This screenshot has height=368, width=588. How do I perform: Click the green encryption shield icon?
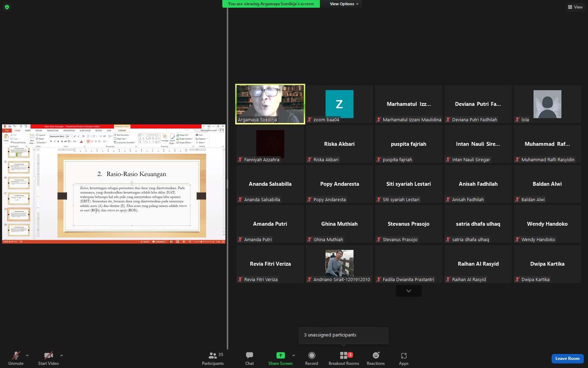coord(7,7)
